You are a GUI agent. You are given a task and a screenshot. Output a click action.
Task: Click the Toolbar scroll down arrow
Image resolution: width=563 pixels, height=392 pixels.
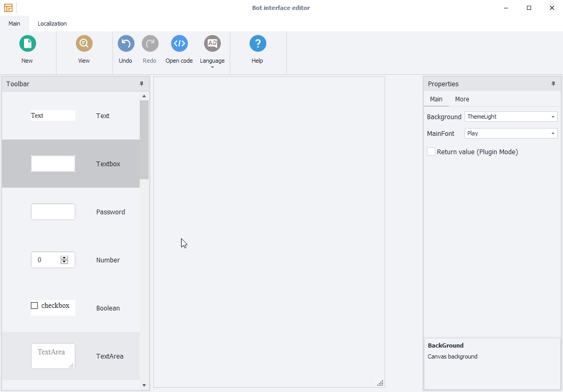[144, 385]
